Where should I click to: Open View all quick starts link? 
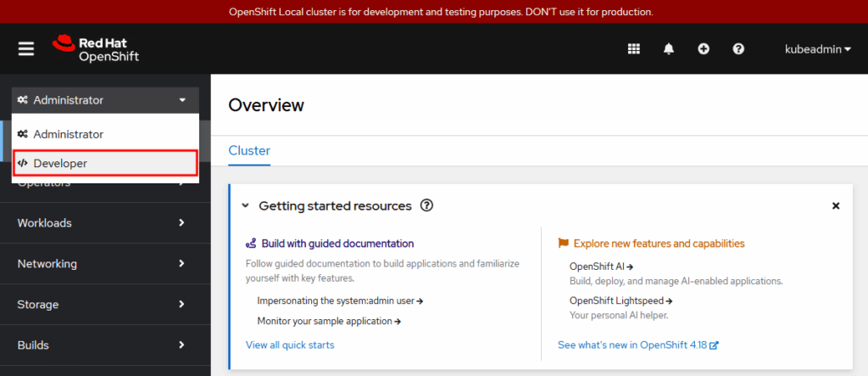pyautogui.click(x=290, y=345)
